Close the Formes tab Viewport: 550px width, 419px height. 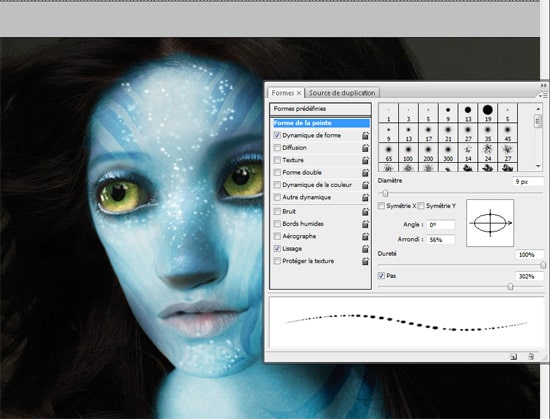(299, 93)
